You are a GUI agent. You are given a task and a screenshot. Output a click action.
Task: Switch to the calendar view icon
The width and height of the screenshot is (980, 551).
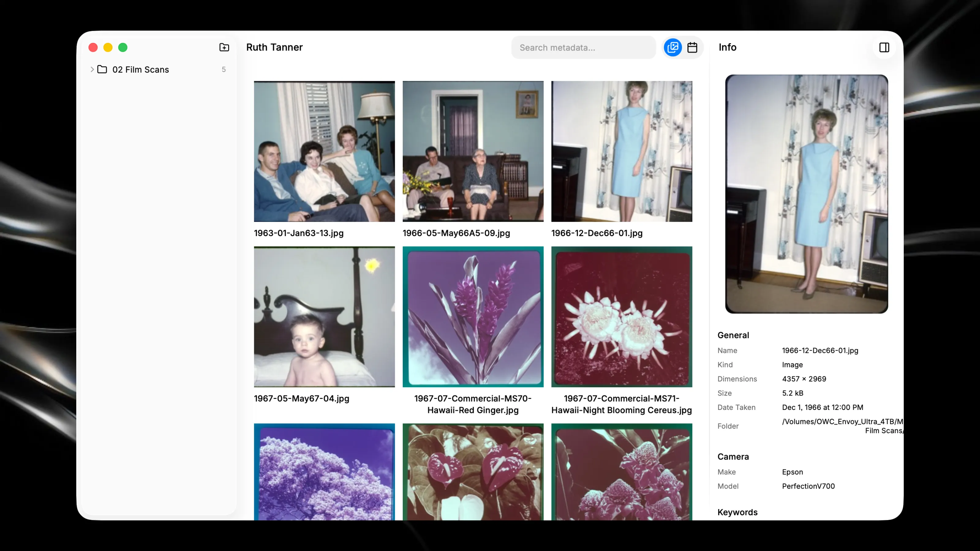pyautogui.click(x=692, y=47)
